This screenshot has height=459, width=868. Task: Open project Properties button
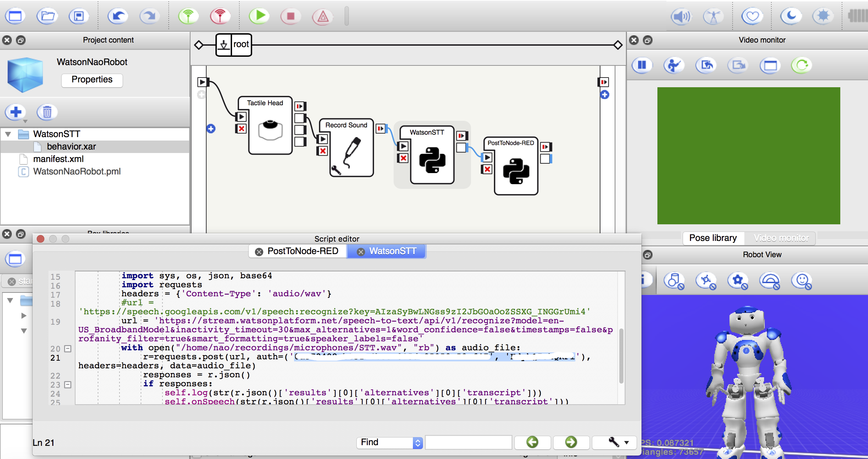click(x=92, y=80)
